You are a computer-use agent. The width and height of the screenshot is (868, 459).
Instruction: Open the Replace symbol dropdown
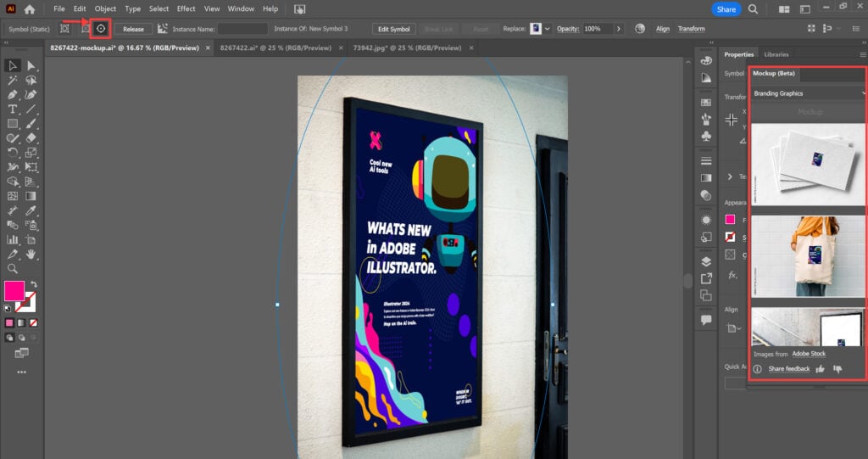547,29
